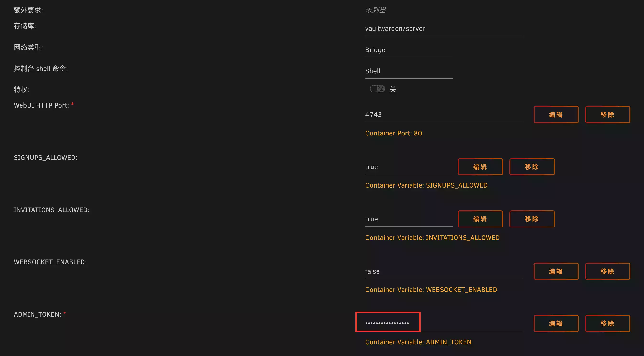This screenshot has height=356, width=644.
Task: Click 编辑 for WEBSOCKET_ENABLED
Action: click(556, 271)
